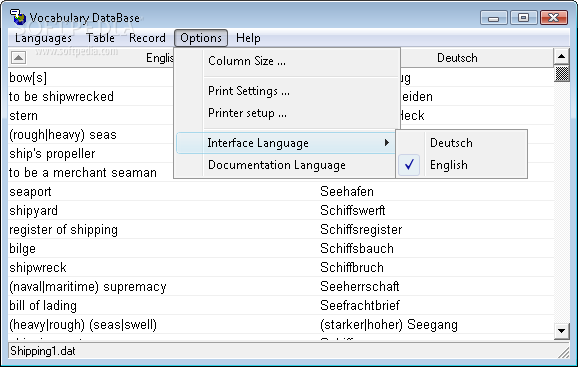The width and height of the screenshot is (578, 367).
Task: Click the vertical scrollbar thumb
Action: coord(561,74)
